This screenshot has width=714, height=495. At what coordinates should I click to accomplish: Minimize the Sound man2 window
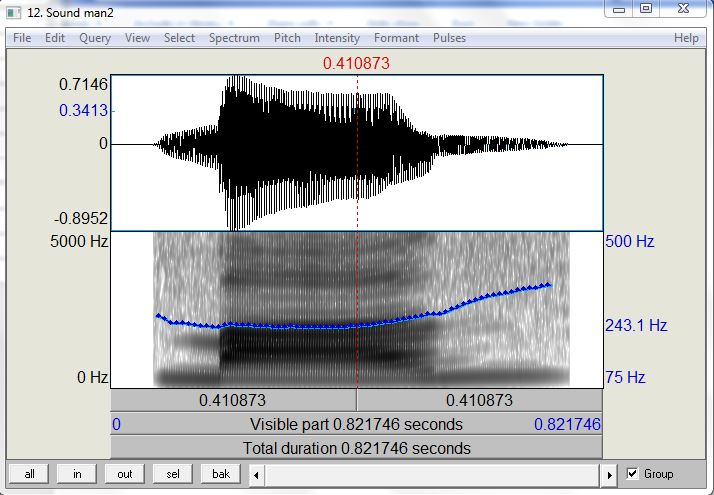619,9
